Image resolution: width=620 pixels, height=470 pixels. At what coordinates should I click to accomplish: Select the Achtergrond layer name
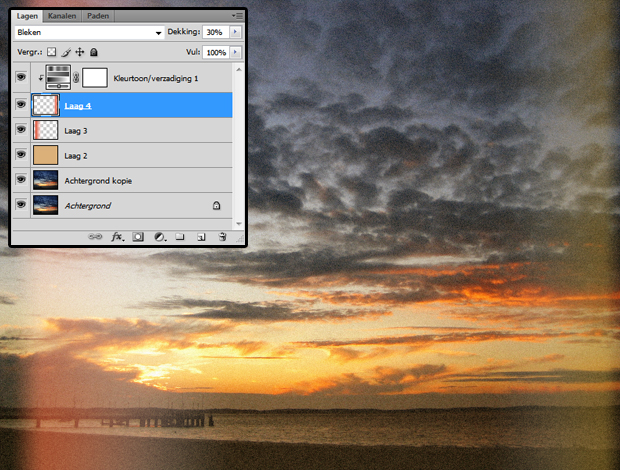click(88, 206)
